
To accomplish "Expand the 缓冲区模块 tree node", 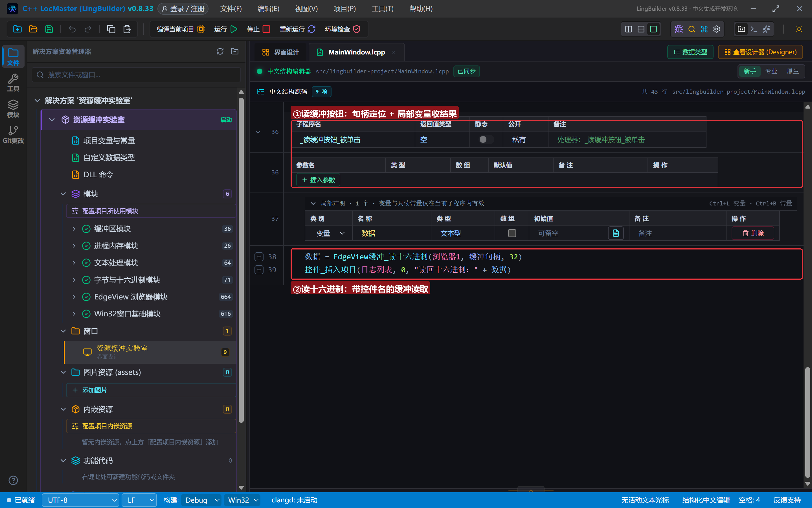I will pos(74,229).
